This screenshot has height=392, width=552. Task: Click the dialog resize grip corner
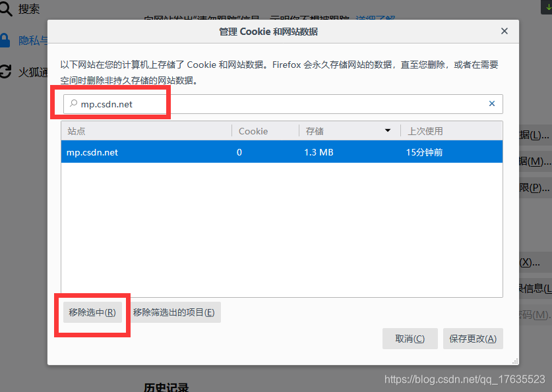[515, 361]
